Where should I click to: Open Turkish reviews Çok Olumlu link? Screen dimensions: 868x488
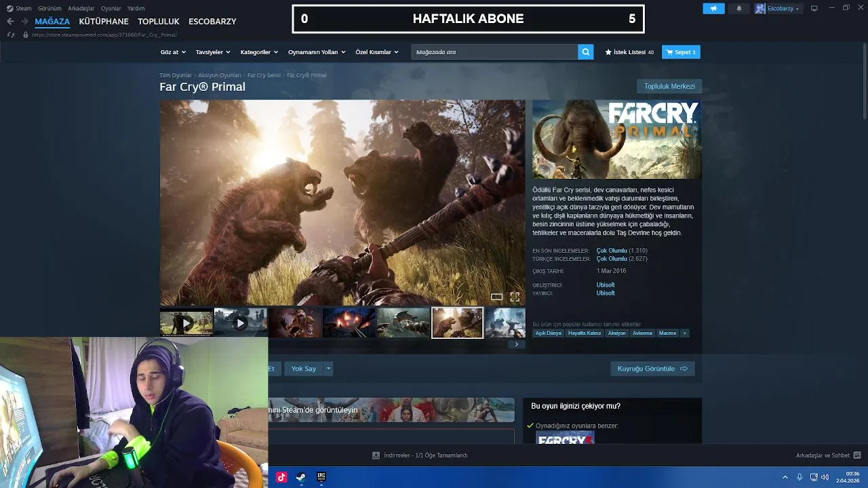[x=612, y=259]
